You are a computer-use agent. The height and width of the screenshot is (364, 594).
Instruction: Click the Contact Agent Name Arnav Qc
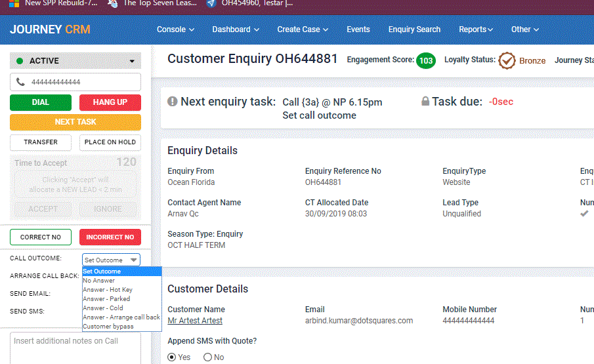coord(183,213)
